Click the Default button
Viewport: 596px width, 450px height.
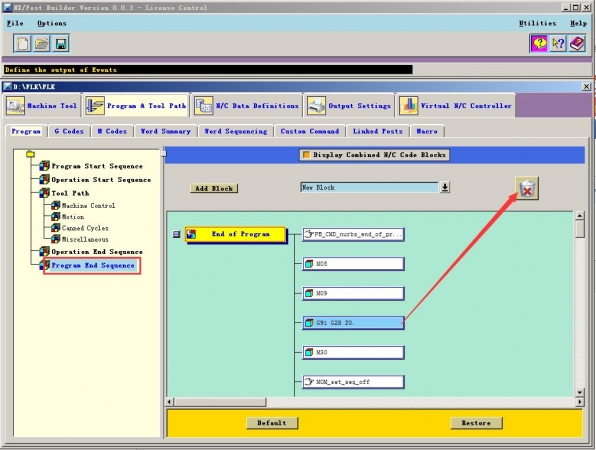coord(272,423)
